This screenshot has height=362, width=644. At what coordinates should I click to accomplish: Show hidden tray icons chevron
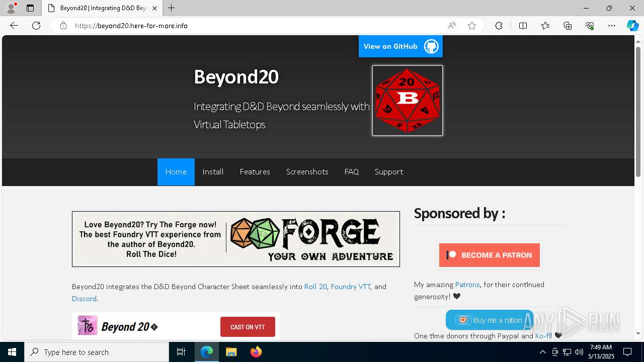tap(542, 352)
